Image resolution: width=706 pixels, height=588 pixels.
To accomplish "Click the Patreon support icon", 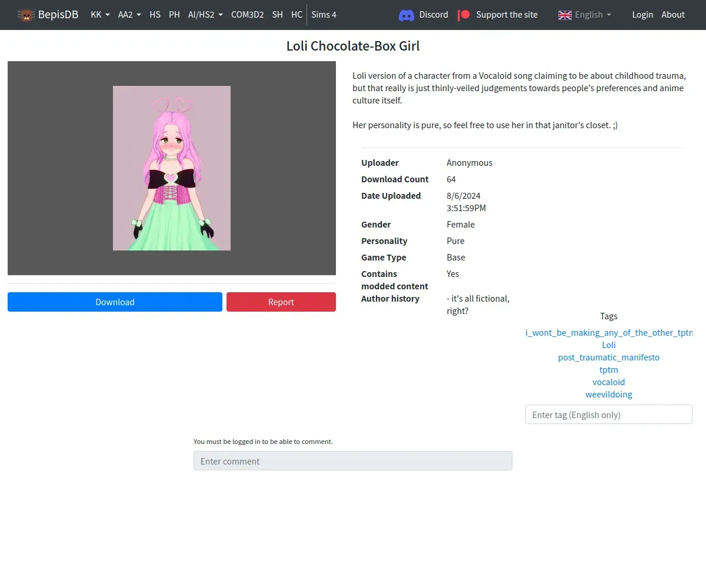I will click(464, 15).
